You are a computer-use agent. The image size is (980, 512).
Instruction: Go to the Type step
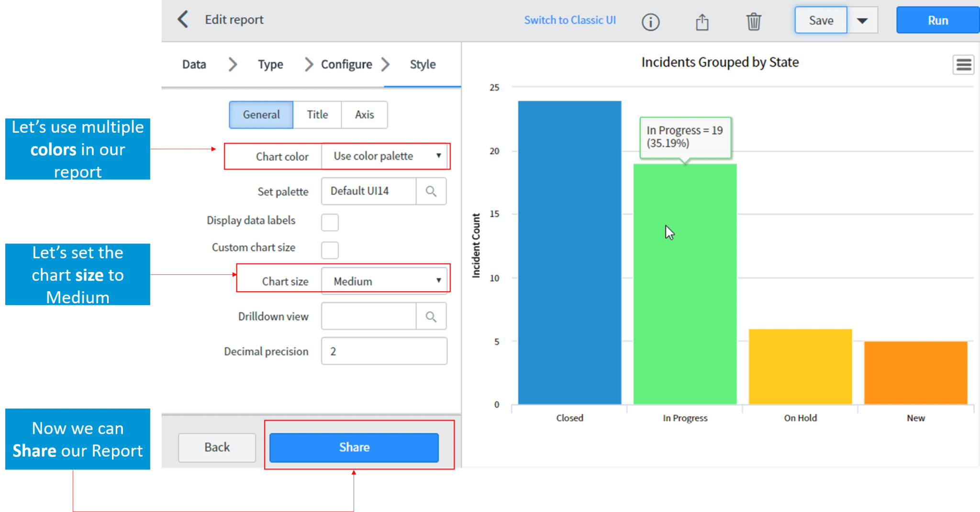tap(270, 64)
